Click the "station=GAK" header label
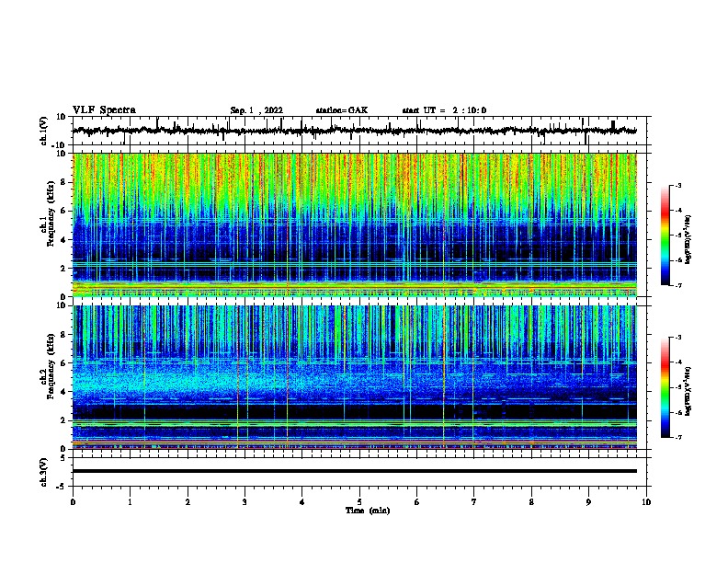 (342, 110)
